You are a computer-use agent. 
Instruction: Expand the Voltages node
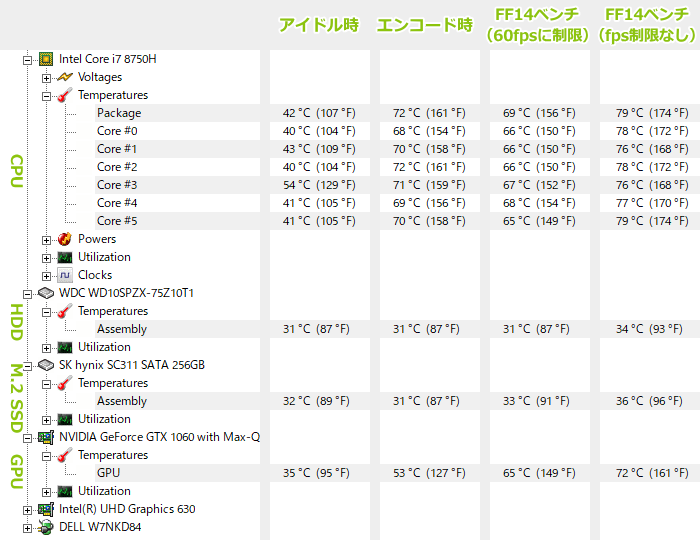point(46,78)
